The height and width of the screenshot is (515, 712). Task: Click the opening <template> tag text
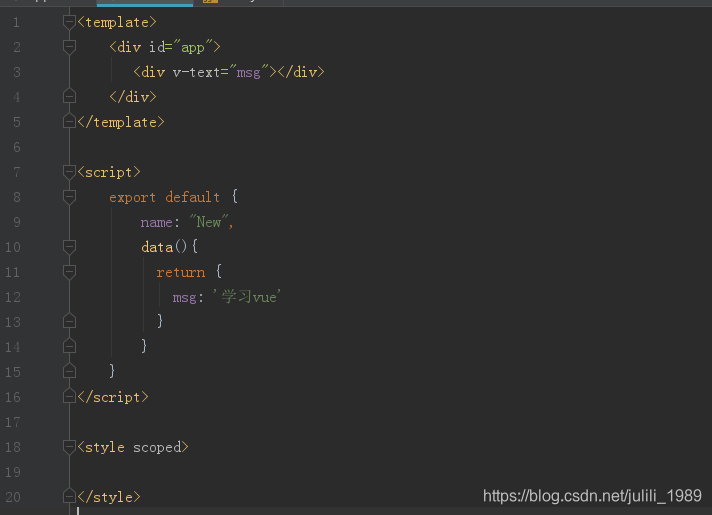point(117,22)
